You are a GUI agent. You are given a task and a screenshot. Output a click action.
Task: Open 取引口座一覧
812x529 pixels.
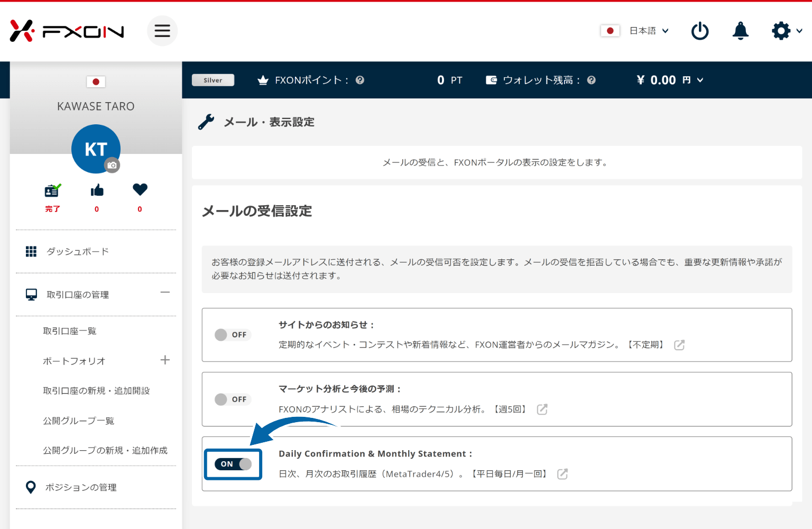(69, 331)
